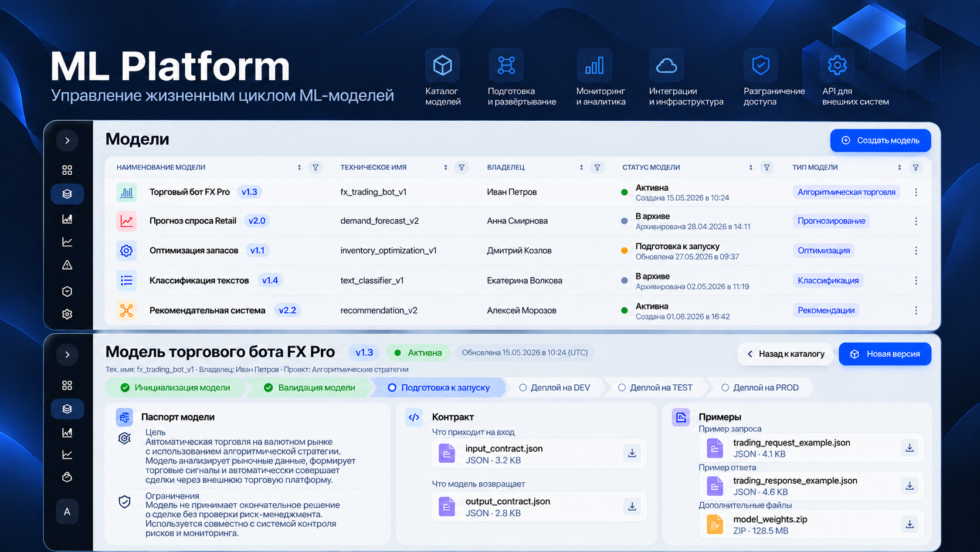Open row menu for Торговый бот FX Pro
The width and height of the screenshot is (980, 552).
tap(916, 192)
